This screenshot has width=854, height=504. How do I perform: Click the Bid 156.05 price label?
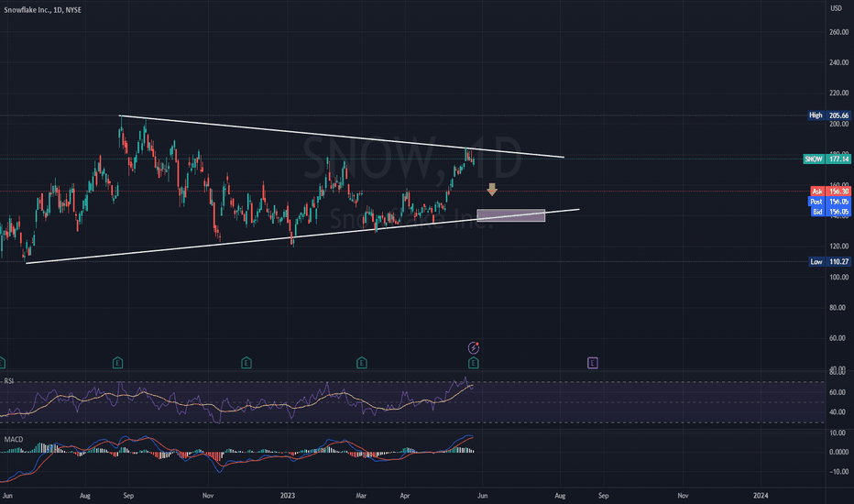point(830,212)
